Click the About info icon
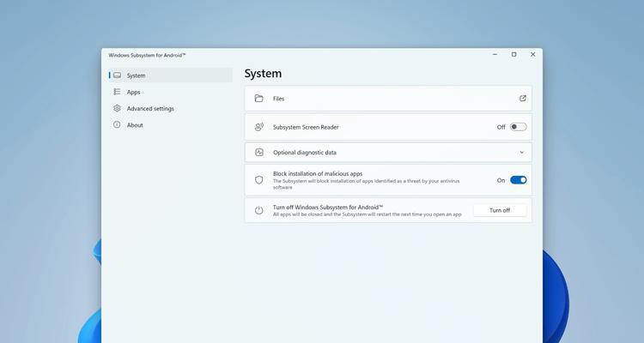The height and width of the screenshot is (343, 644). [x=117, y=124]
